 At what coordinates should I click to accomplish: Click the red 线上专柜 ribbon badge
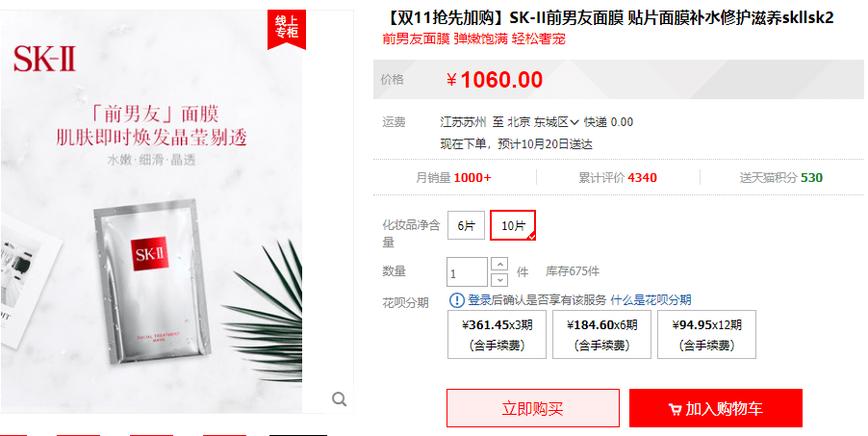pos(286,29)
